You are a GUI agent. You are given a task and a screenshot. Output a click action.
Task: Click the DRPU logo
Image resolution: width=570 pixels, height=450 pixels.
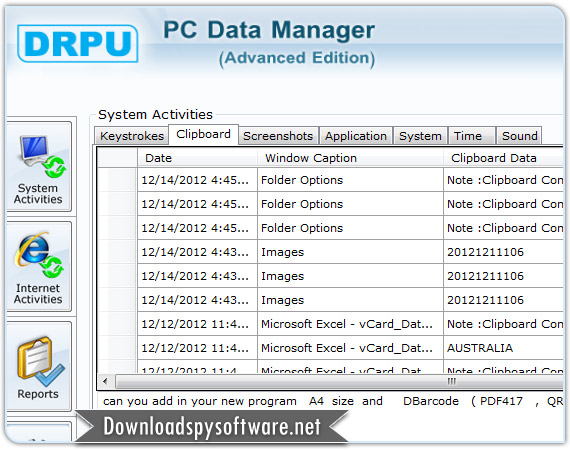(77, 44)
